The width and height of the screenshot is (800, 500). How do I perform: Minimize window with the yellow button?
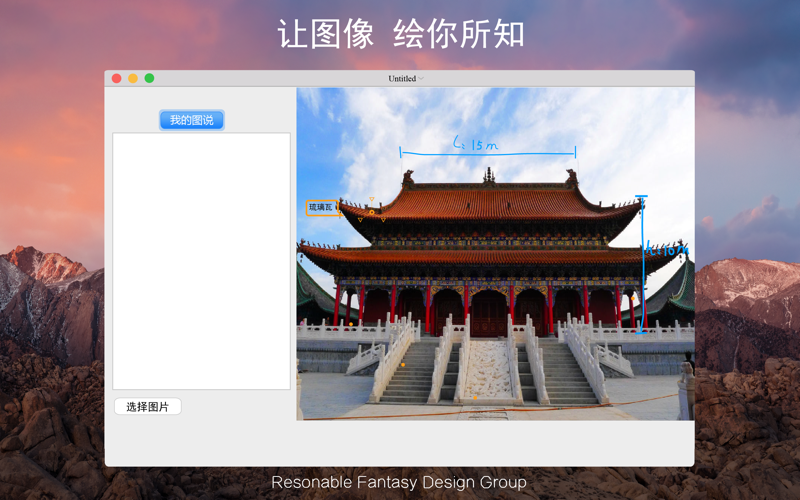(x=133, y=78)
